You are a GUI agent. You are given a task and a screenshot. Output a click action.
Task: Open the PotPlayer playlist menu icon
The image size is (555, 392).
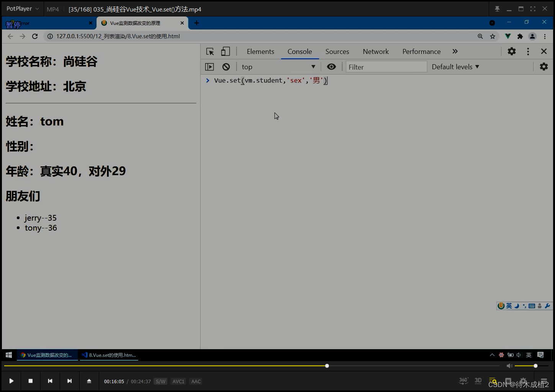click(x=544, y=381)
